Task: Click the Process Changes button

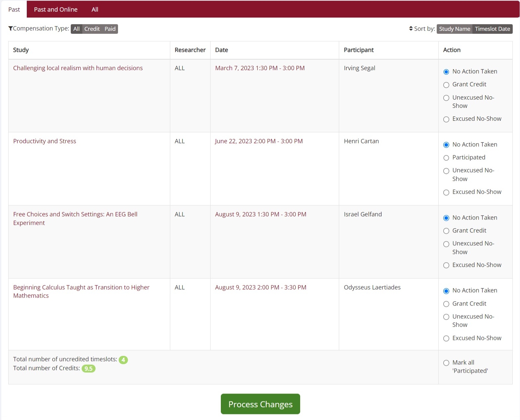Action: 260,404
